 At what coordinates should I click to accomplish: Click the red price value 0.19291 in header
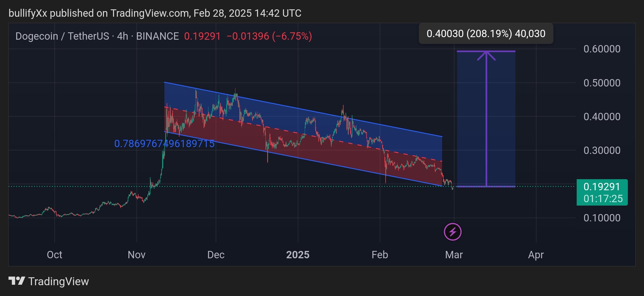coord(202,36)
